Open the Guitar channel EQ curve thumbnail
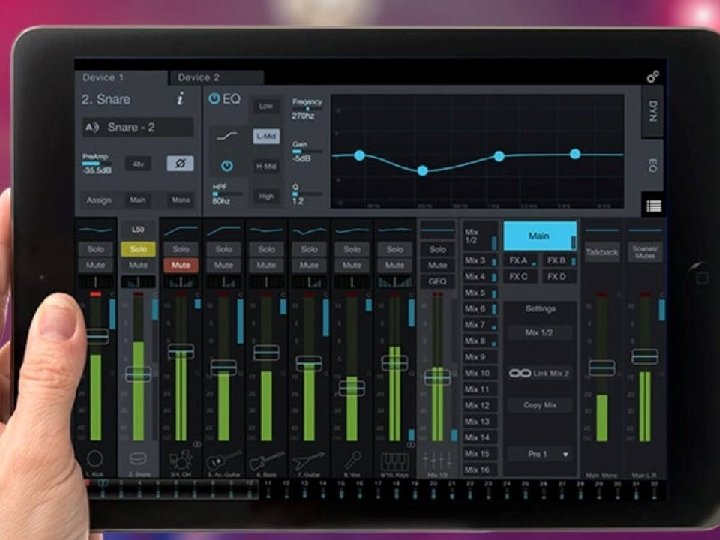The width and height of the screenshot is (720, 540). coord(309,231)
